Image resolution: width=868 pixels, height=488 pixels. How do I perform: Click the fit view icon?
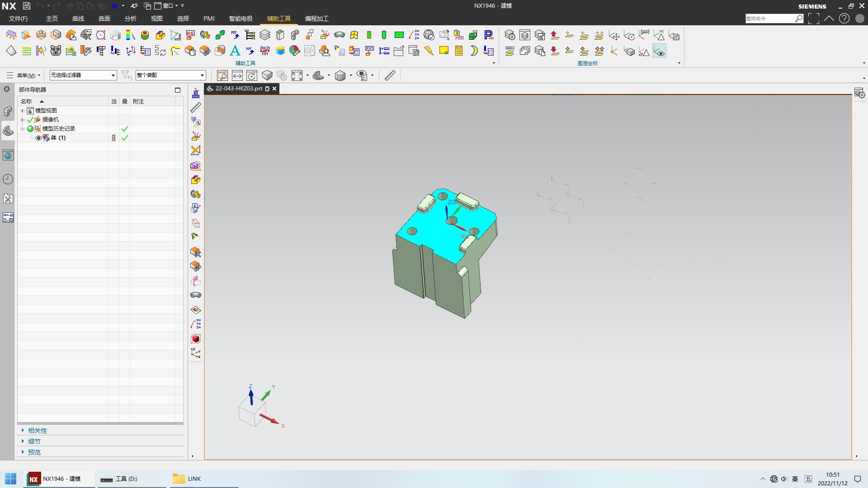[x=297, y=75]
